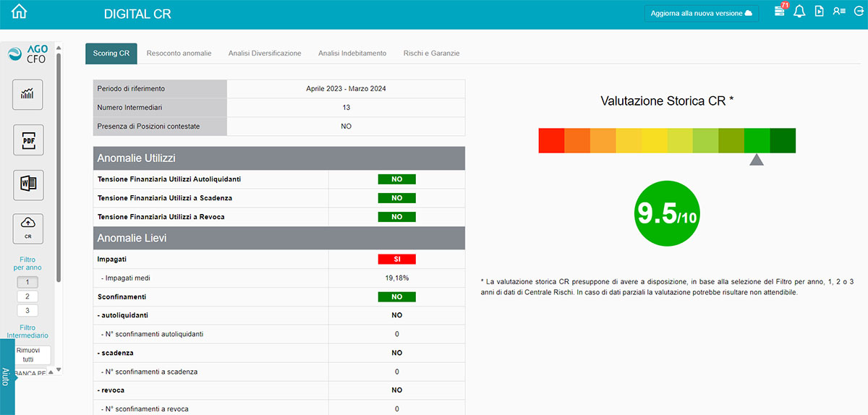
Task: Click Numero Intermediari value 13
Action: [x=346, y=108]
